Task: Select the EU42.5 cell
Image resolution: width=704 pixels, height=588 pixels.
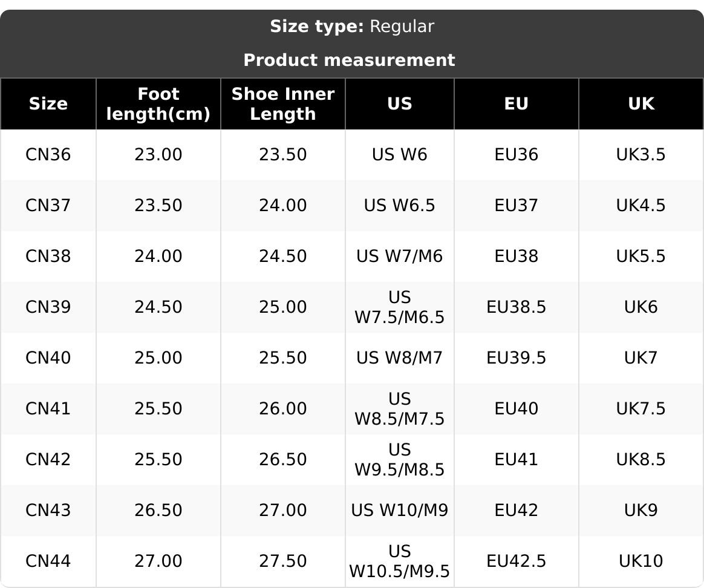Action: click(x=516, y=561)
